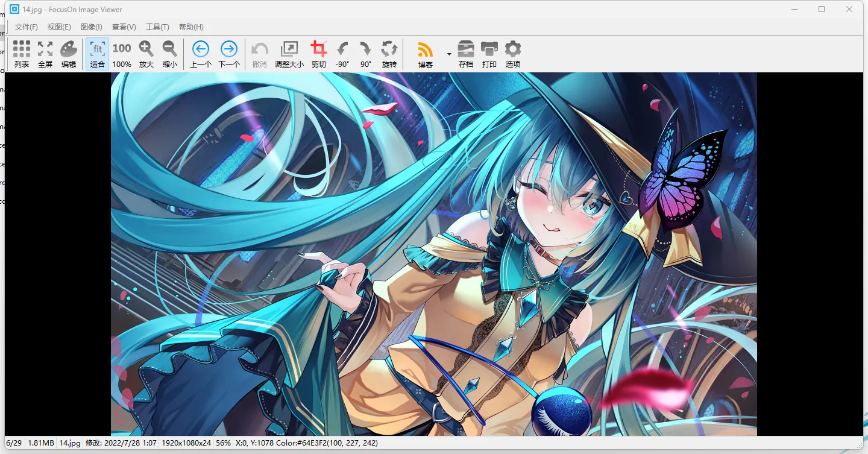The width and height of the screenshot is (868, 454).
Task: Enter fullscreen viewing mode
Action: (x=45, y=53)
